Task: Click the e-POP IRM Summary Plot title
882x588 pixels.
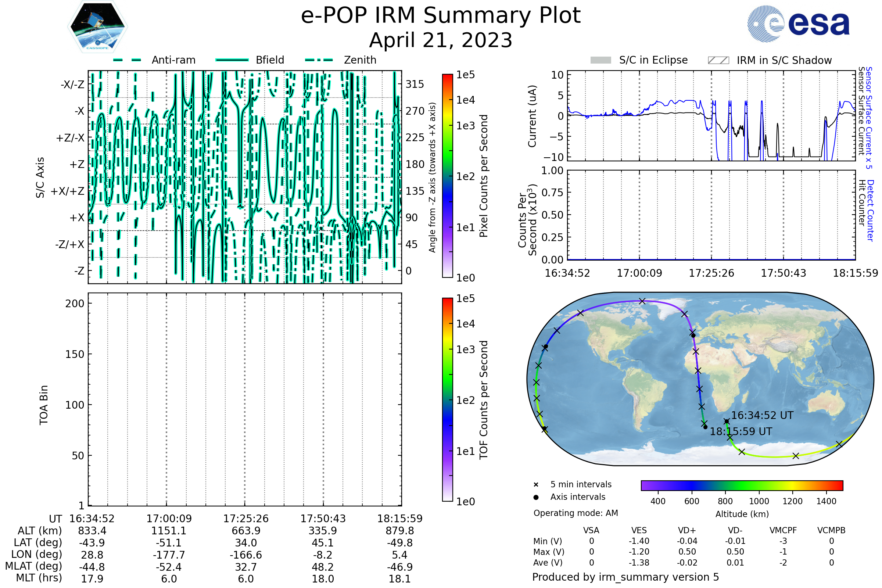Action: (x=441, y=16)
